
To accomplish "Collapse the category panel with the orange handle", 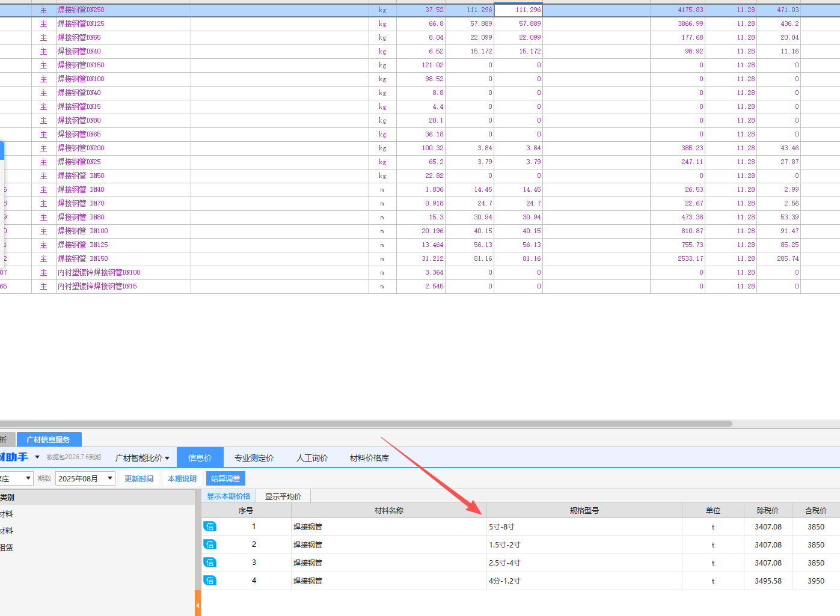I will [x=198, y=603].
